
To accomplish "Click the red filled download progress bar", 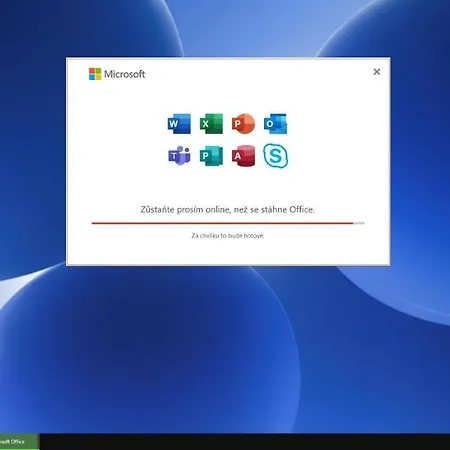I will pyautogui.click(x=222, y=223).
